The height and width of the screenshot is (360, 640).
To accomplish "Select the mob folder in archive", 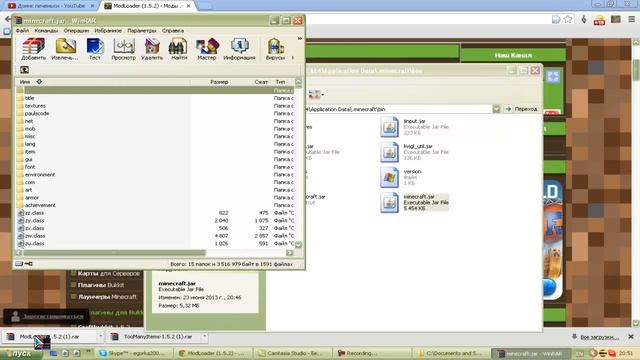I will point(30,129).
